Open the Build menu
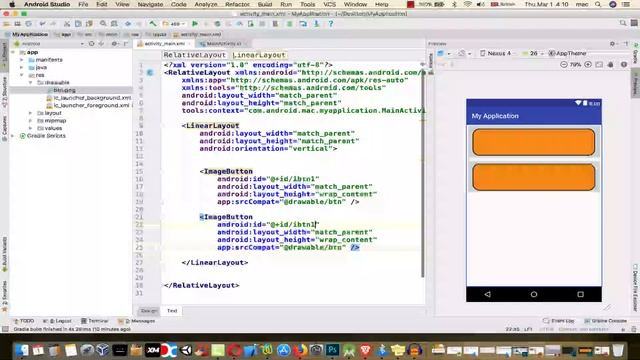 point(265,4)
